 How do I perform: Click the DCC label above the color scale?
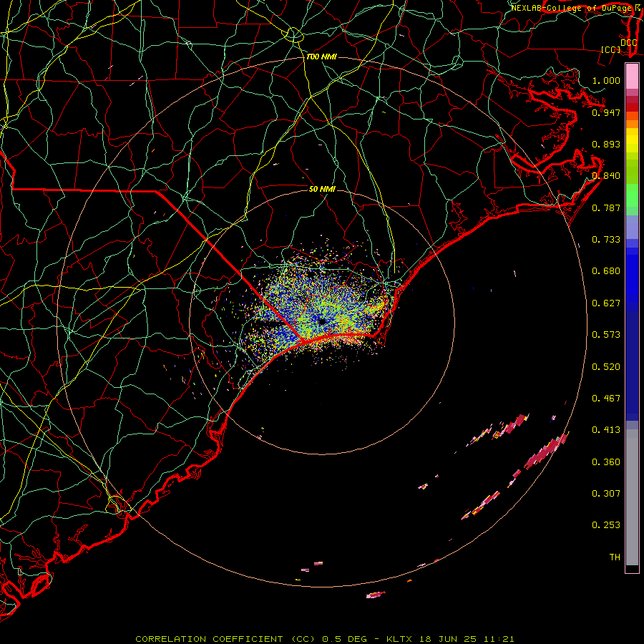pyautogui.click(x=628, y=43)
